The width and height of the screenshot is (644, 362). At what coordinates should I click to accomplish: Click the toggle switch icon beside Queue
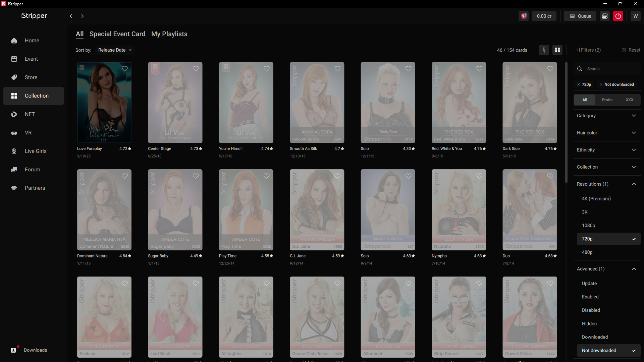click(605, 16)
